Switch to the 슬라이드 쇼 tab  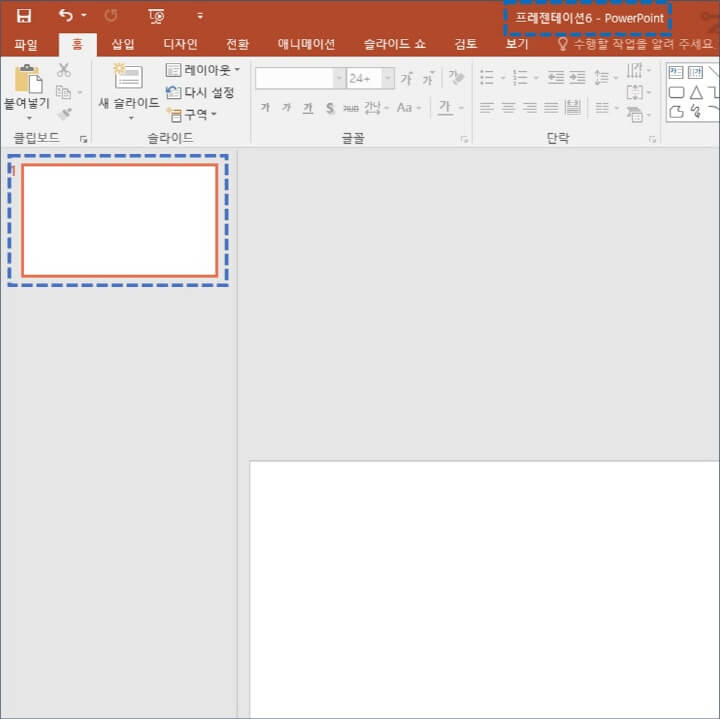click(394, 44)
